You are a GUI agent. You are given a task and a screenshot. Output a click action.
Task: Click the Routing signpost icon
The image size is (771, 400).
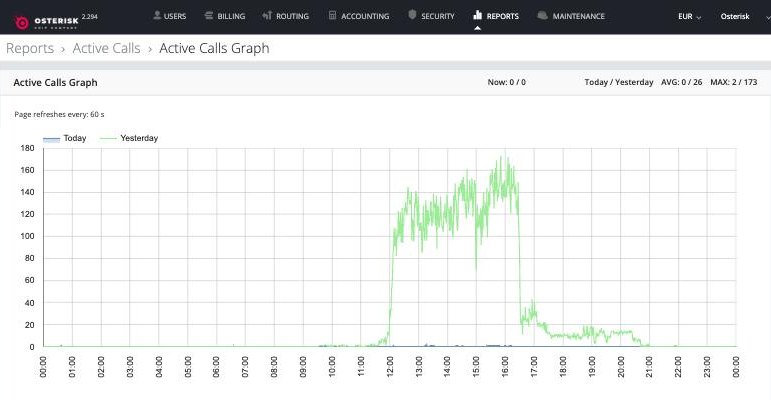click(267, 15)
